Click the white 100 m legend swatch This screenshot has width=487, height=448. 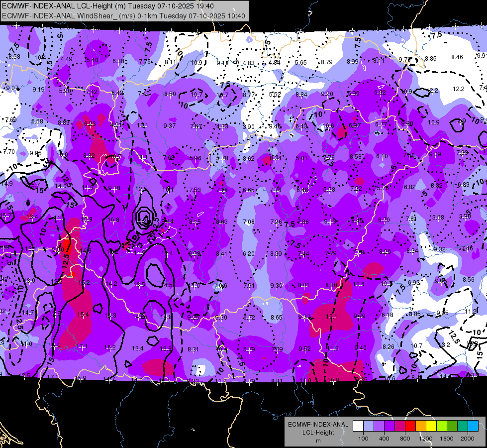coord(358,426)
